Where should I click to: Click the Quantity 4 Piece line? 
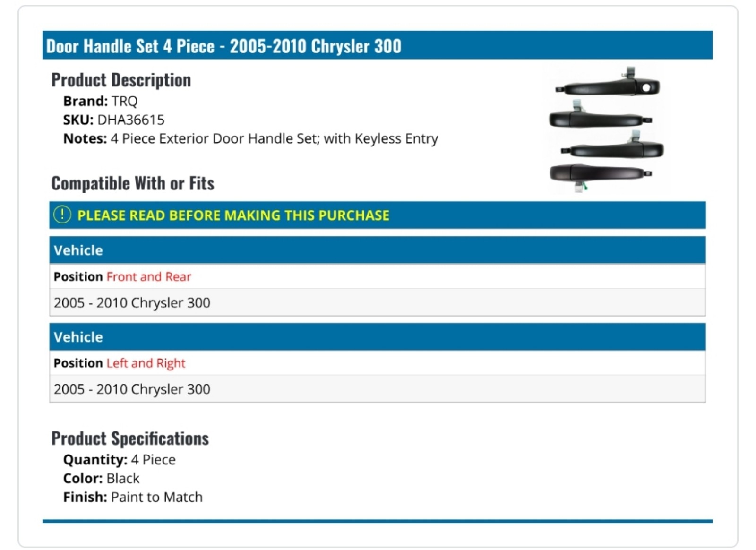pyautogui.click(x=120, y=460)
